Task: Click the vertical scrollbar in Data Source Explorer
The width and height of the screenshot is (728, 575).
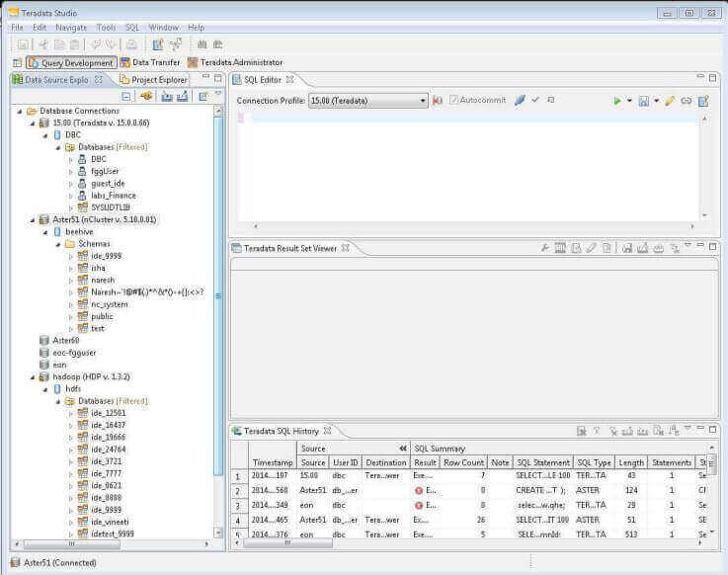Action: click(x=218, y=296)
